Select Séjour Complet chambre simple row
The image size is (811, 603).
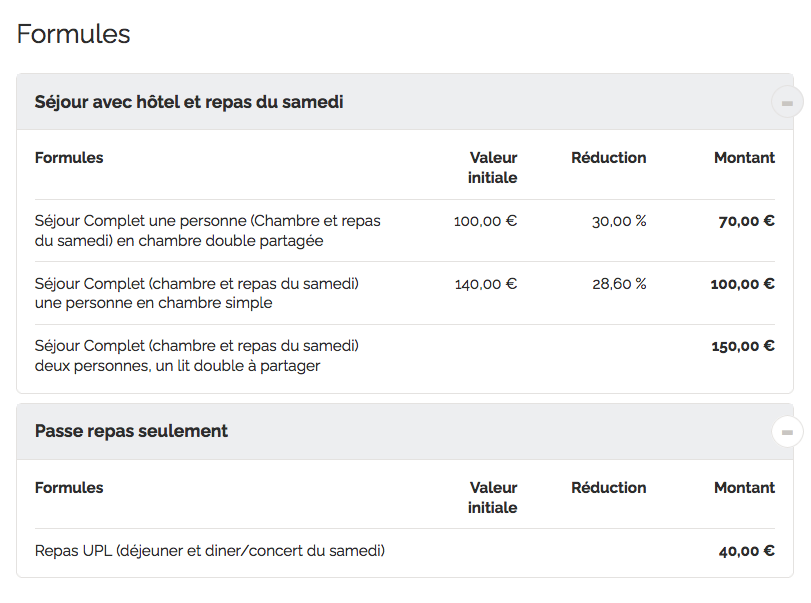[197, 293]
